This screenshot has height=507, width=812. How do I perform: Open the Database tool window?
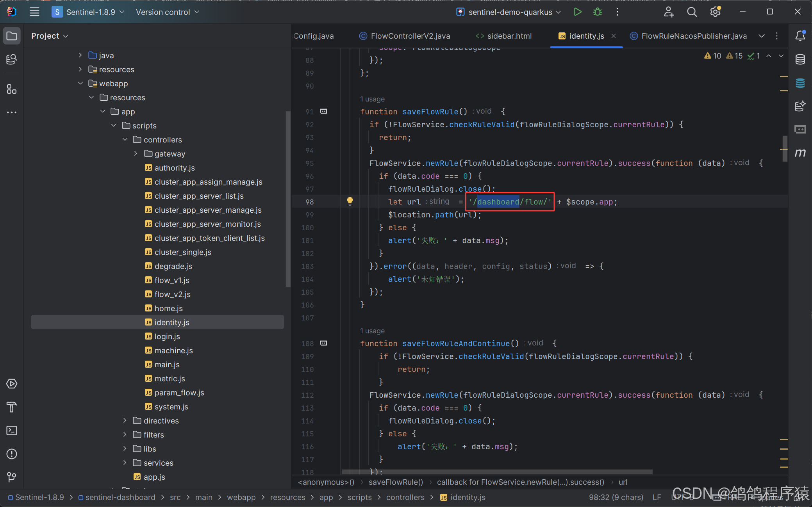[800, 59]
